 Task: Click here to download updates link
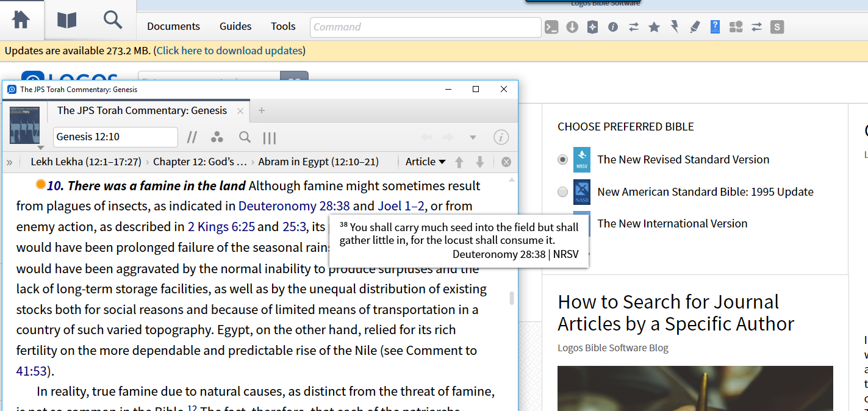click(x=229, y=51)
